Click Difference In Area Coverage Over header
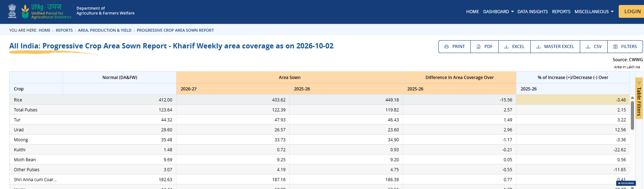This screenshot has height=189, width=644. (x=459, y=78)
